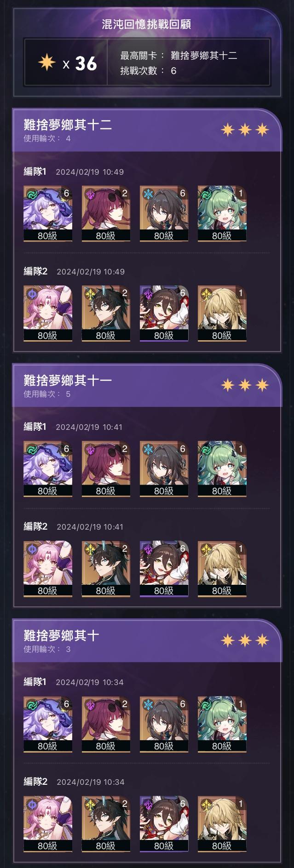Click the three-star rating of stage 難捨夢鄉其十一

tap(245, 385)
